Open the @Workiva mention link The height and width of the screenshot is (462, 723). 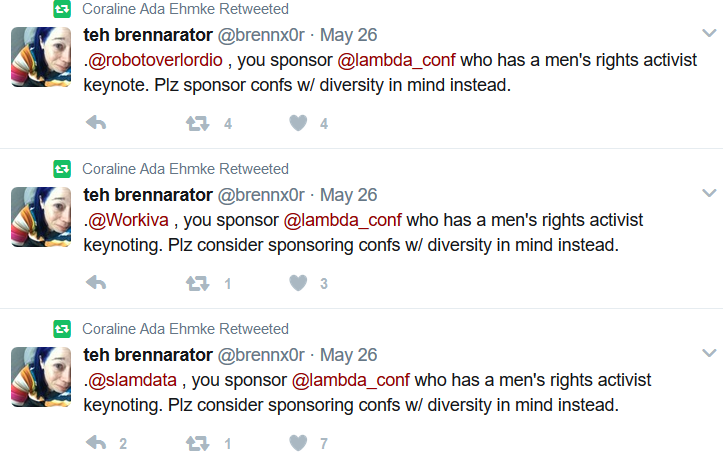128,220
